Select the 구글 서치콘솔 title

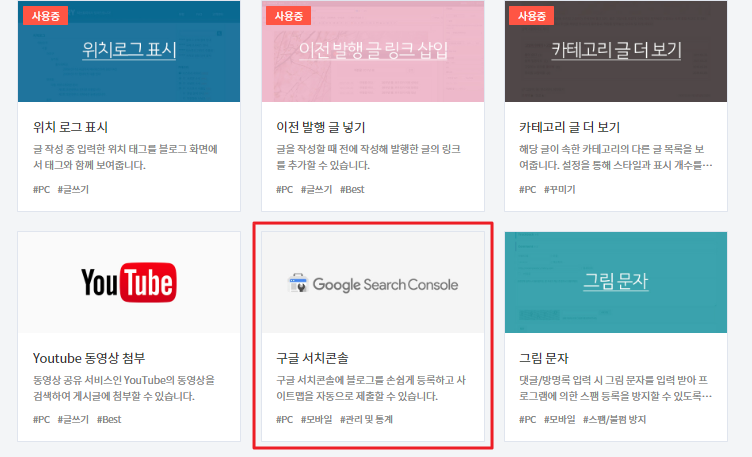pos(312,358)
